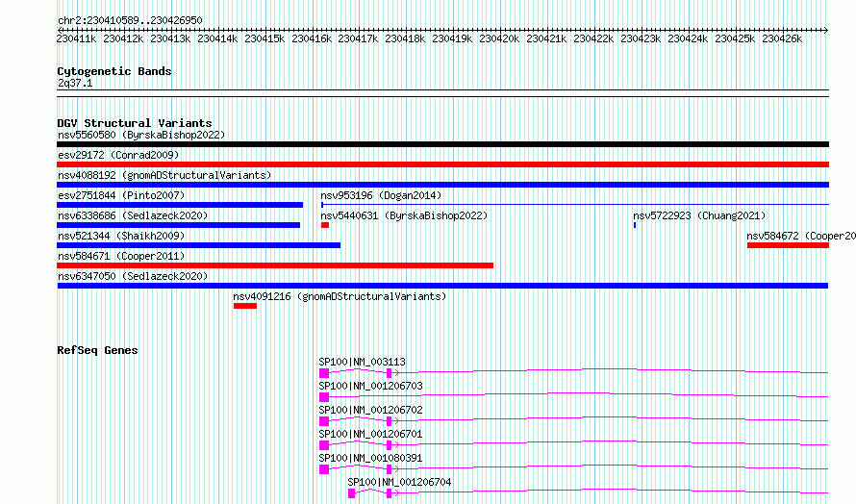Click the SP100|NM_001206701 transcript label
This screenshot has height=504, width=856.
click(370, 434)
